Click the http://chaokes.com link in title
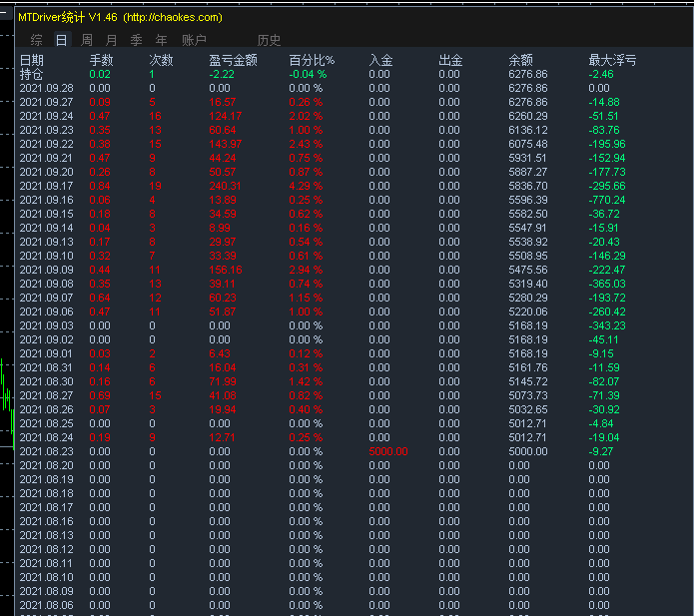The width and height of the screenshot is (694, 616). pyautogui.click(x=173, y=17)
